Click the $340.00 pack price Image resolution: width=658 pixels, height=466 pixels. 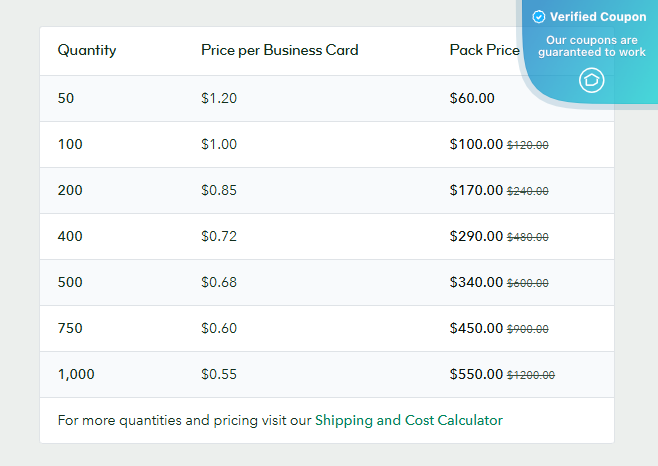tap(476, 282)
